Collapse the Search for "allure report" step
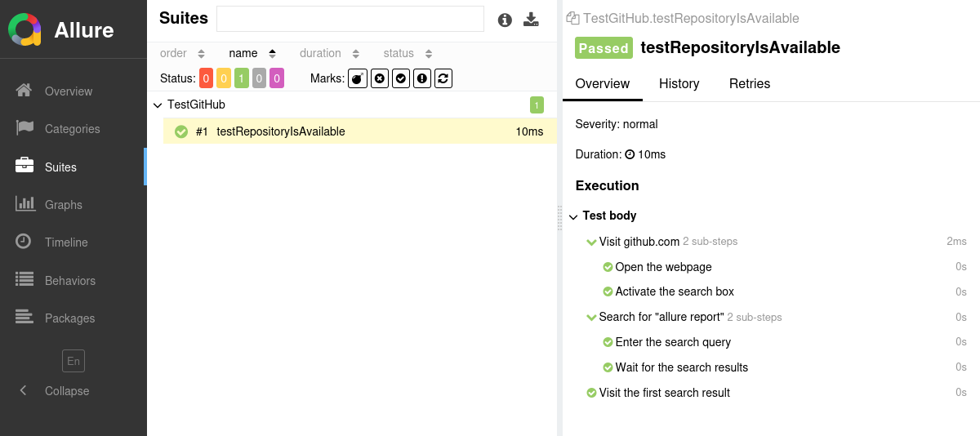Image resolution: width=980 pixels, height=436 pixels. [591, 317]
